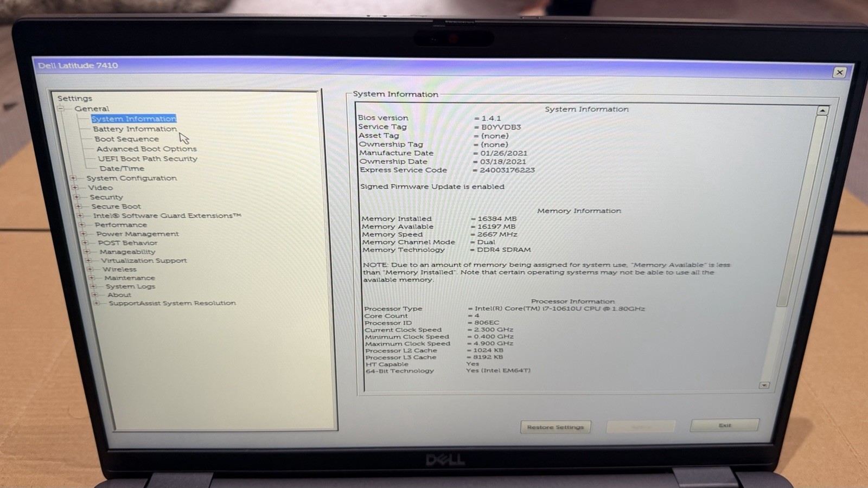Select UEFI Boot Path Security

pos(148,159)
